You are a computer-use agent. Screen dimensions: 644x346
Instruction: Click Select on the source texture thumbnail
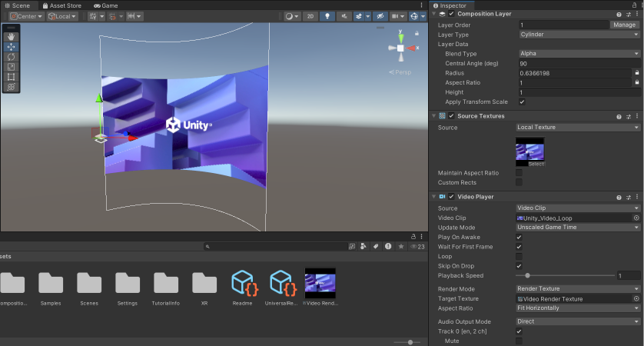click(x=536, y=164)
